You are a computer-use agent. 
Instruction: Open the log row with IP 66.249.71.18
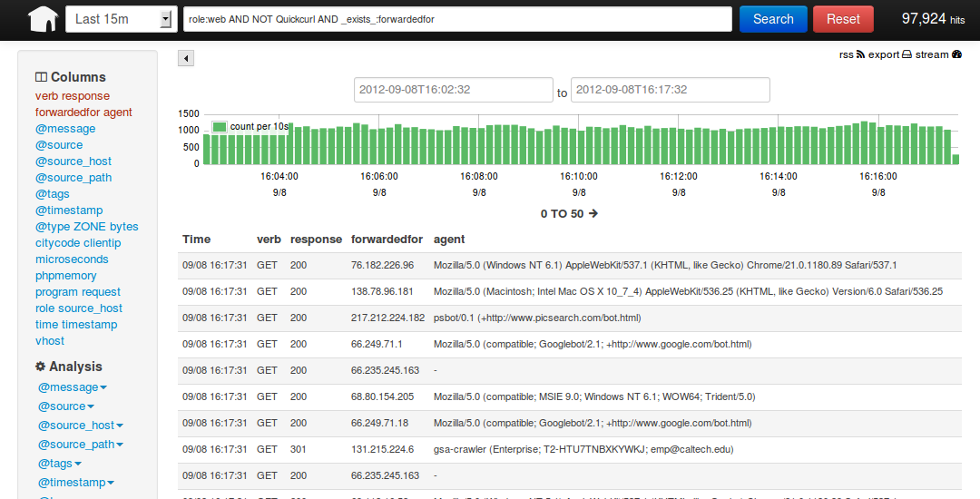tap(569, 423)
